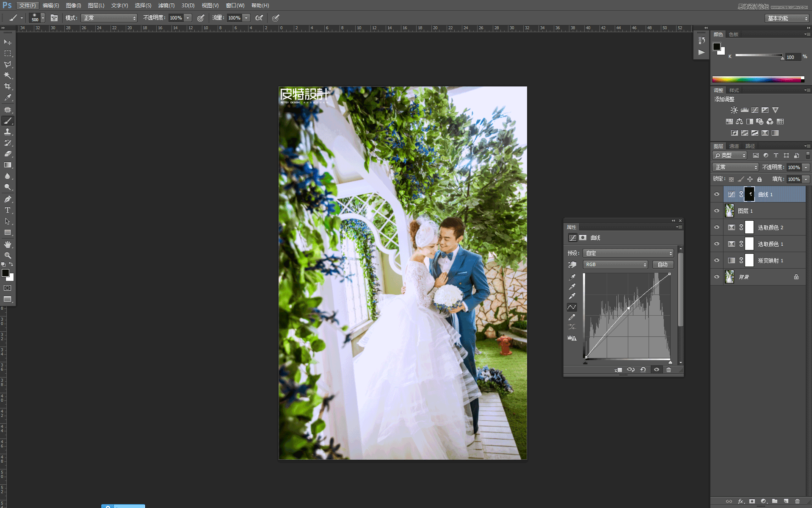Switch to the 通道 tab
812x508 pixels.
pyautogui.click(x=734, y=146)
